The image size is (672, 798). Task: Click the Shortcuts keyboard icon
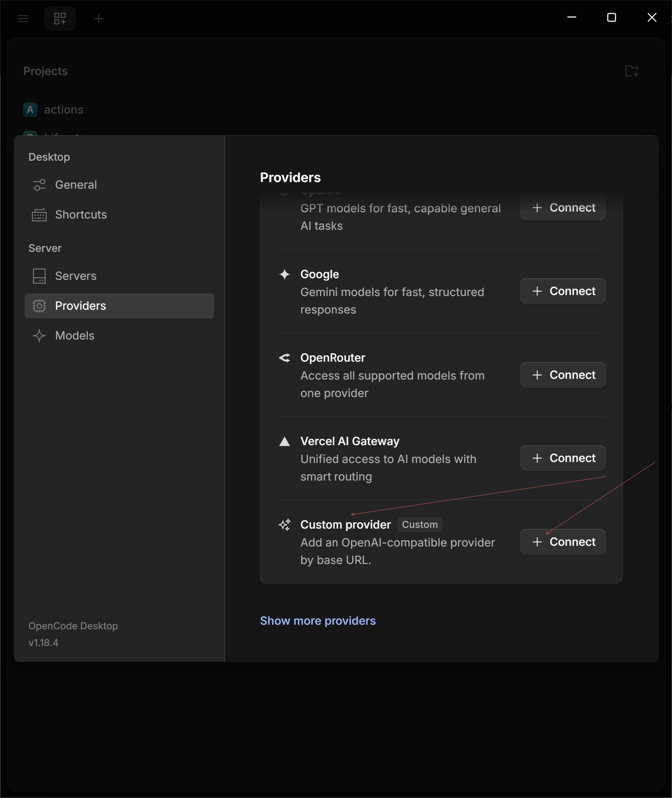39,215
